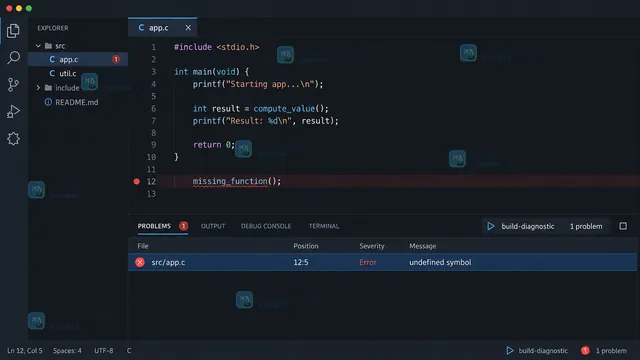Click the error badge on app.c in Explorer
This screenshot has width=640, height=360.
[x=116, y=60]
